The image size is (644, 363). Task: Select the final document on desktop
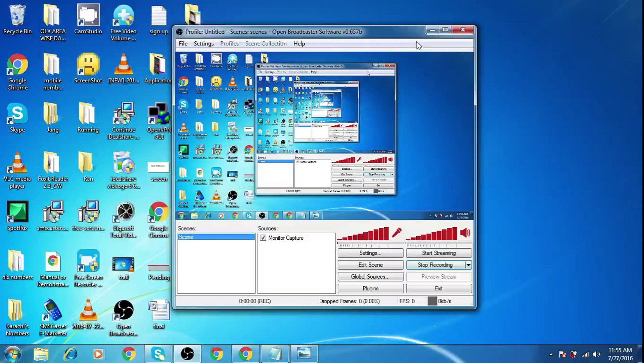(159, 314)
